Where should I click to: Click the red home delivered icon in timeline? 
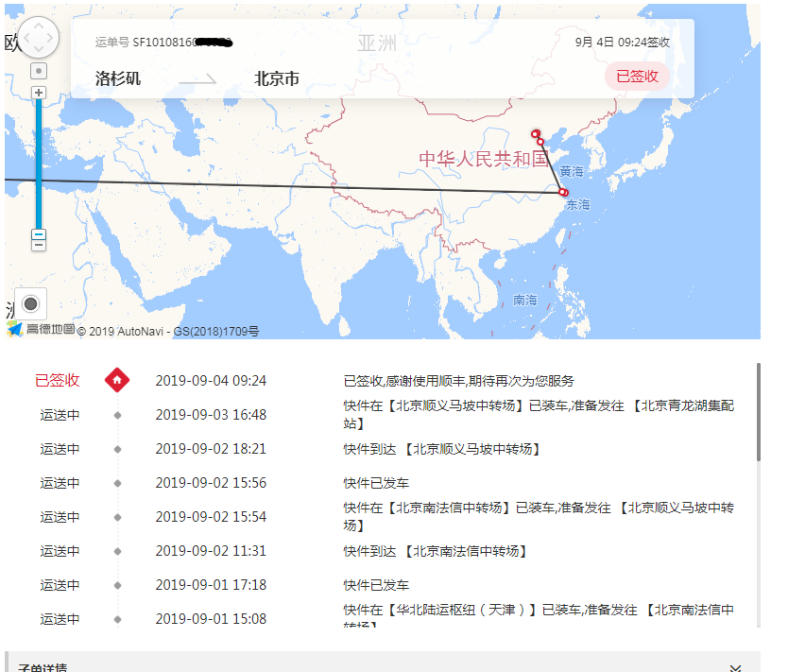[x=117, y=380]
